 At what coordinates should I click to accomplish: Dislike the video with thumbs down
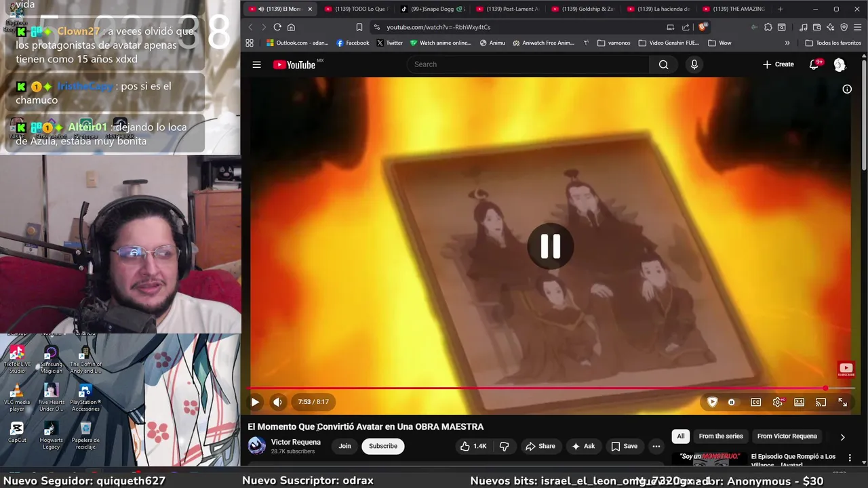coord(504,446)
